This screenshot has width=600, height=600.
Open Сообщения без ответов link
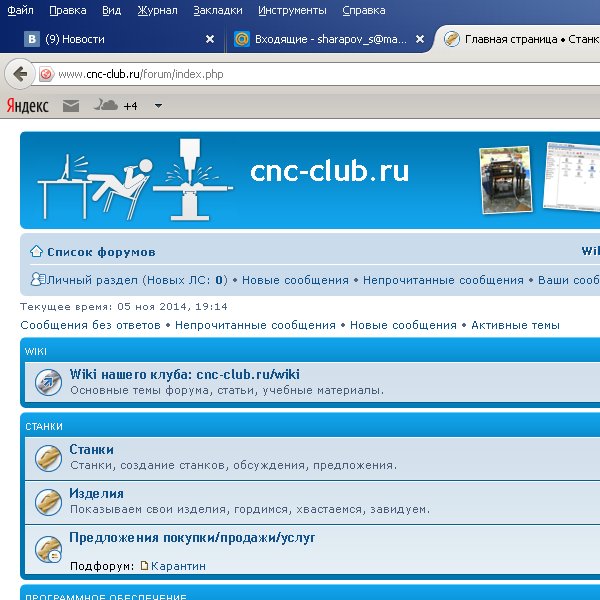[x=90, y=325]
